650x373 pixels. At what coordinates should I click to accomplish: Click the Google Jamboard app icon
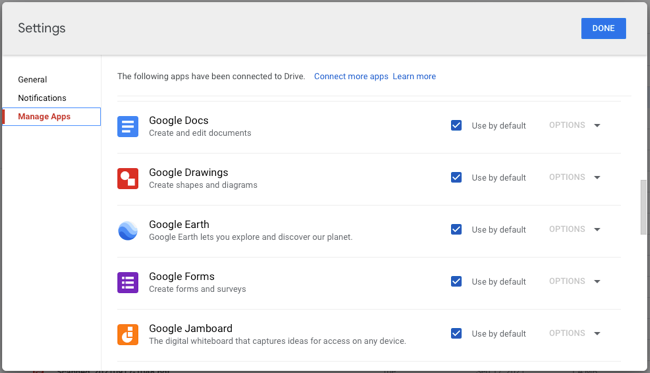tap(128, 334)
